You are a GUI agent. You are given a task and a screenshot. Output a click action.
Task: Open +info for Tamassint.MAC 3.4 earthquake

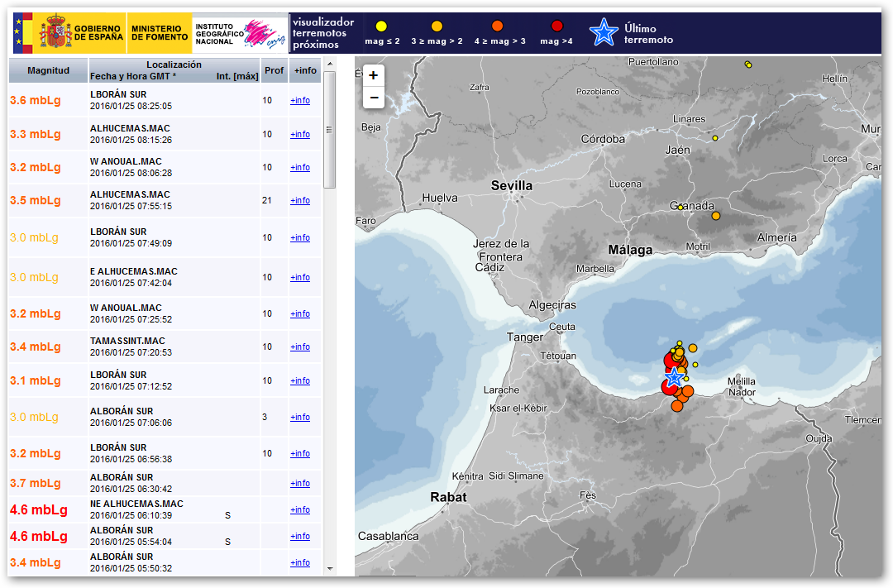point(300,347)
